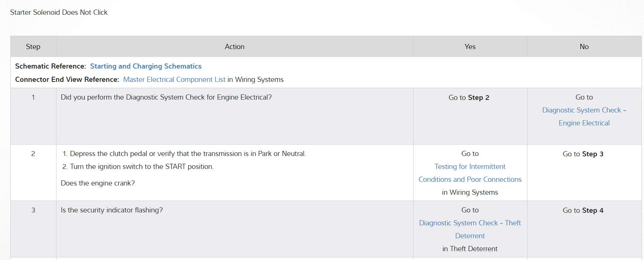Click the "Does the engine crank?" question
Screen dimensions: 644x260
point(98,183)
